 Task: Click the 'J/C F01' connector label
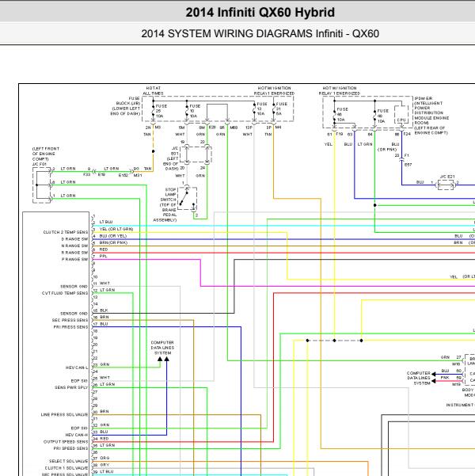[x=39, y=164]
